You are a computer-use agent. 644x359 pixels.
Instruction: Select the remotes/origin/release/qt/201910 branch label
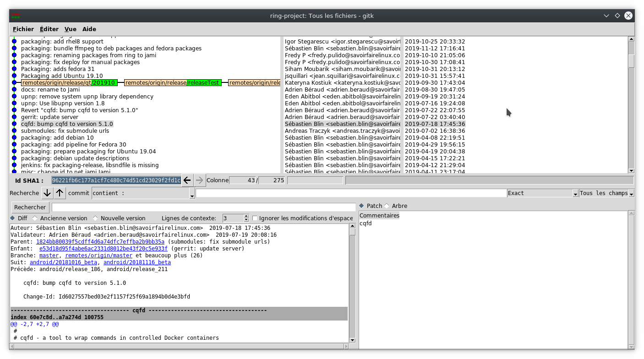(x=69, y=83)
